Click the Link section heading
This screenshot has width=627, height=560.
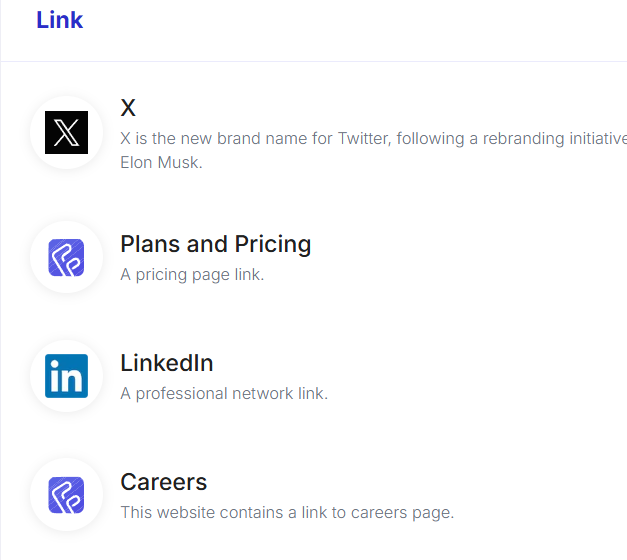(x=59, y=20)
